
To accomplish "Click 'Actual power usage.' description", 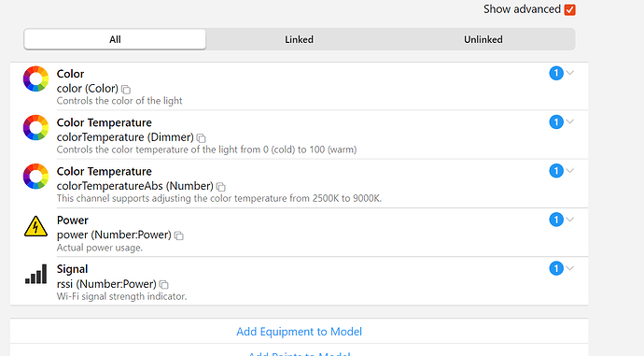I will [100, 248].
